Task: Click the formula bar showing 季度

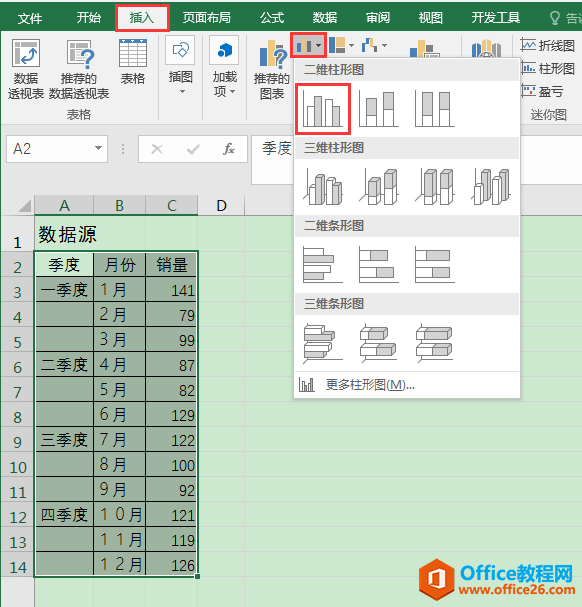Action: [273, 159]
